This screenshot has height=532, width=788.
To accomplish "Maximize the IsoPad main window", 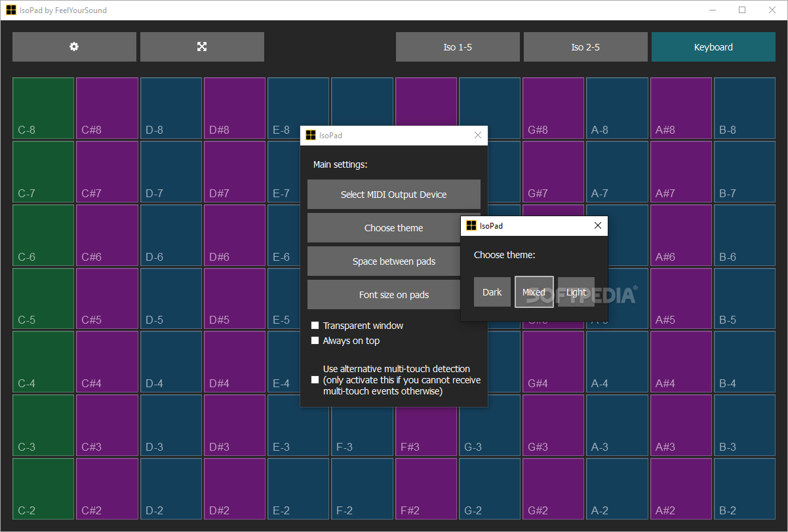I will point(742,10).
